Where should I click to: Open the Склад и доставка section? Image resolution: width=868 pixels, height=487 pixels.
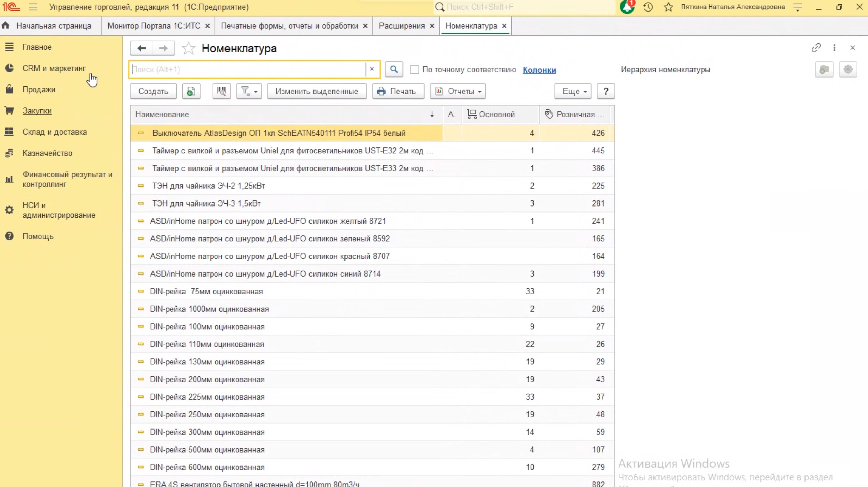click(x=55, y=132)
